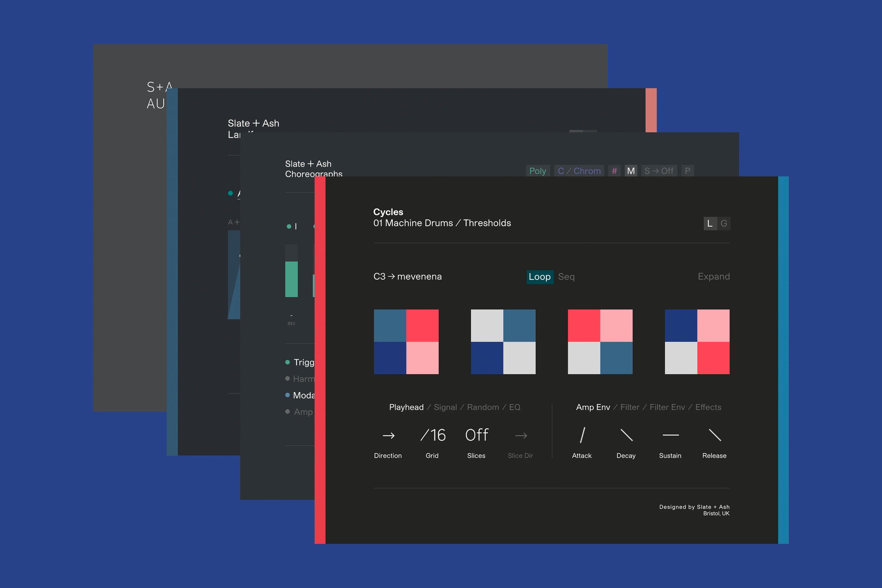Screen dimensions: 882x588
Task: Enable Loop mode
Action: pos(540,277)
